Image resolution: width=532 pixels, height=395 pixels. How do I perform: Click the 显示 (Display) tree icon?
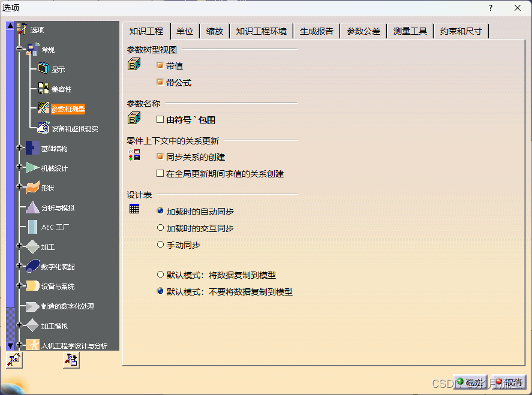point(43,69)
